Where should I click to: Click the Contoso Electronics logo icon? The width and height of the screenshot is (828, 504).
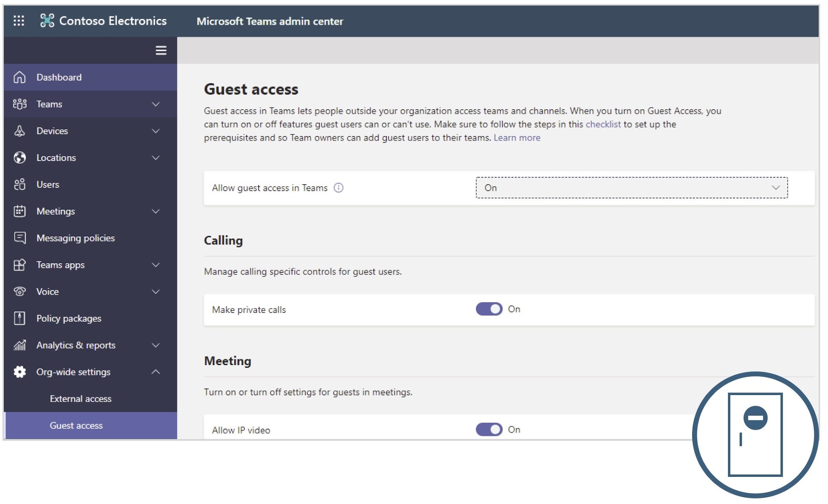(47, 21)
